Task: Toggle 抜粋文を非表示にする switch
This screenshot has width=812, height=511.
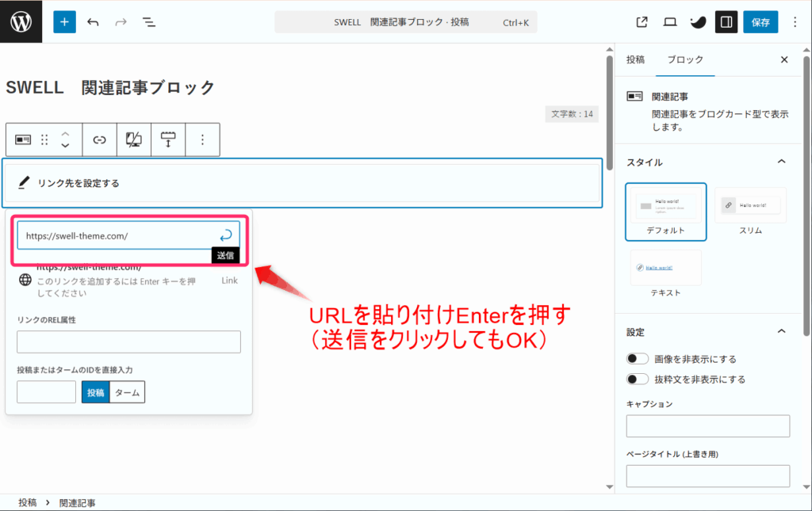Action: pyautogui.click(x=637, y=379)
